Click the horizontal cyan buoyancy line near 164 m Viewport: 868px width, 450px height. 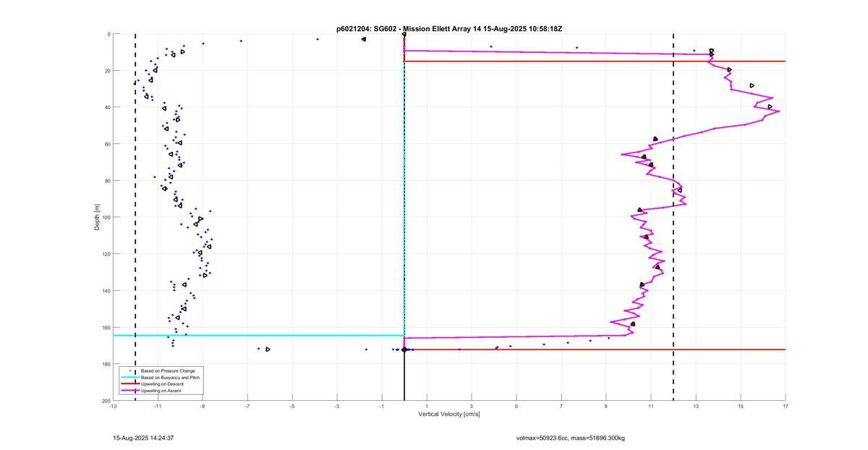tap(258, 335)
